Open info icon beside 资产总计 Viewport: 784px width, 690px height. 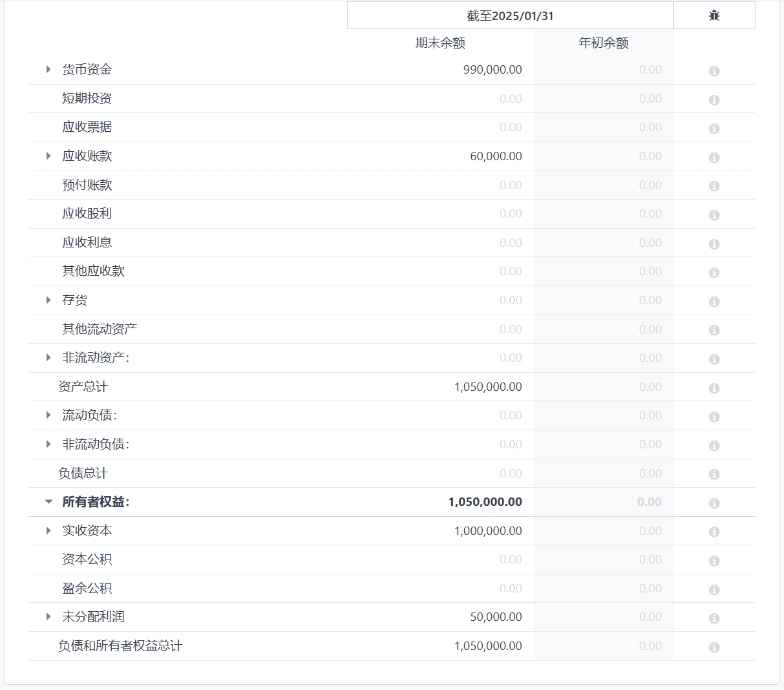pos(714,388)
